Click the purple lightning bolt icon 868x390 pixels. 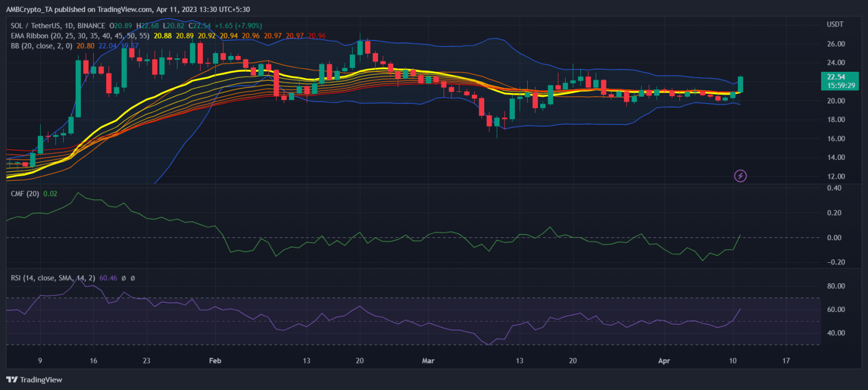coord(740,176)
